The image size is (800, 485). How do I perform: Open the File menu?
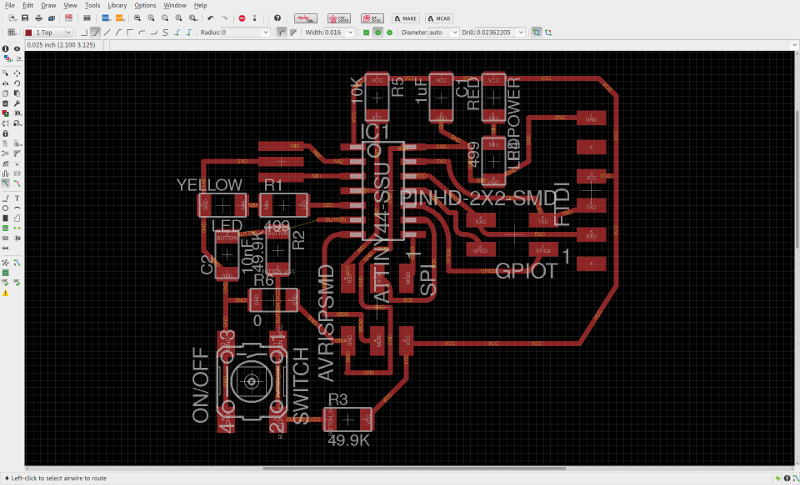coord(10,5)
